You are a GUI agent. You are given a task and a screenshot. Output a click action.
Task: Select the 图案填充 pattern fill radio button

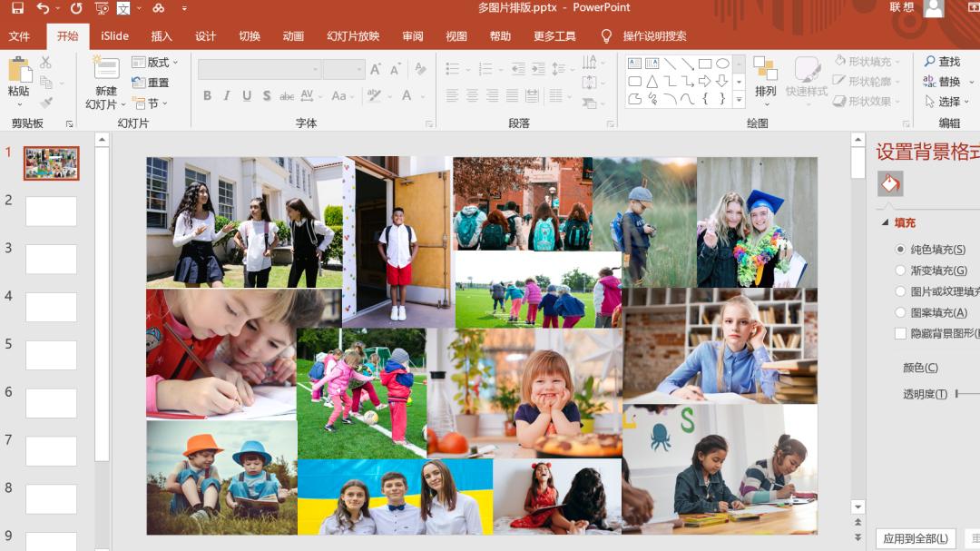pos(899,312)
